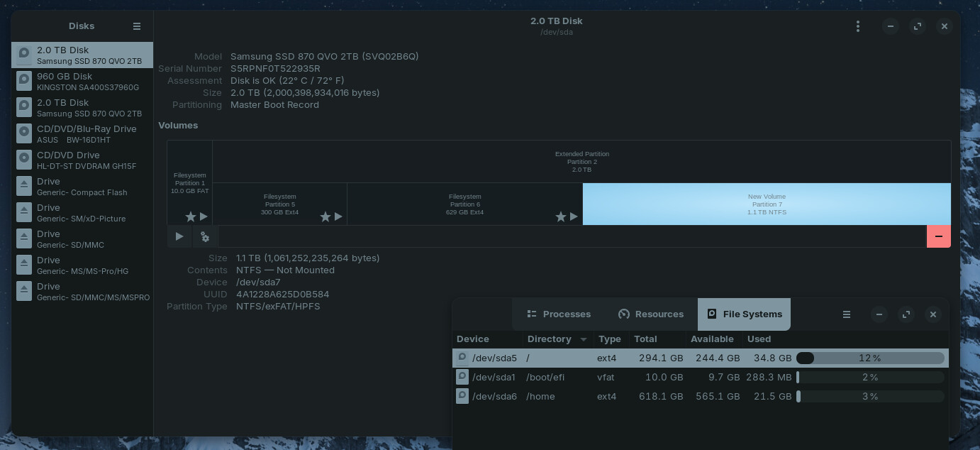The height and width of the screenshot is (450, 980).
Task: Switch to the Resources tab
Action: [651, 314]
